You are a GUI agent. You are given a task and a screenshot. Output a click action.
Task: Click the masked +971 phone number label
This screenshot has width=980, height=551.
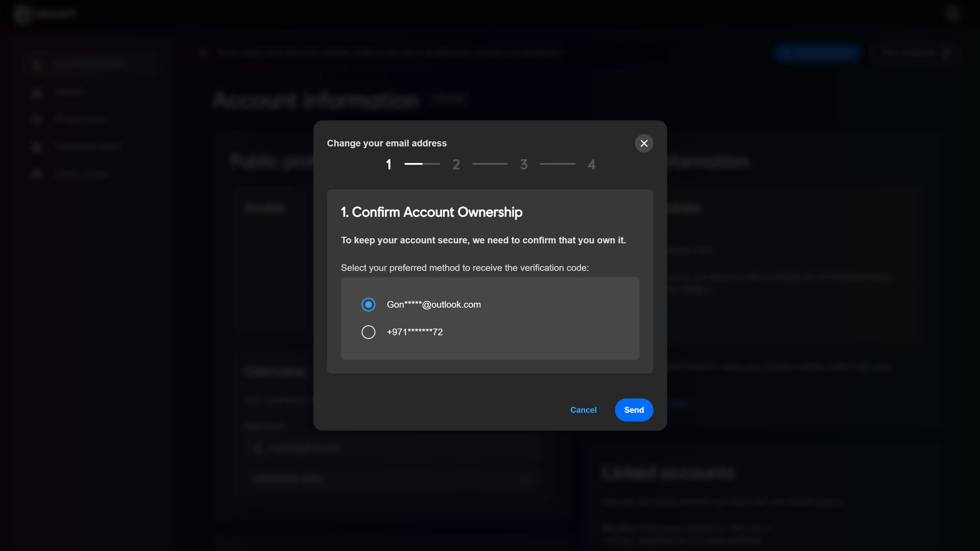415,332
